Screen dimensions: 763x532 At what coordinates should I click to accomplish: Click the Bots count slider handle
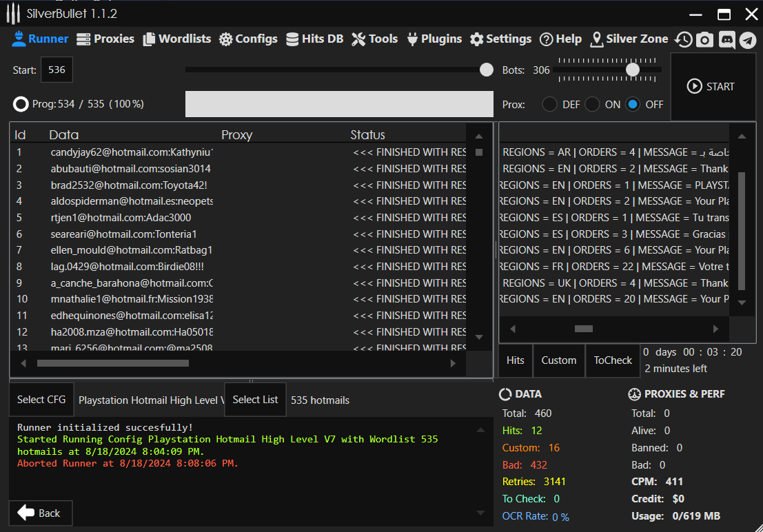pyautogui.click(x=633, y=70)
